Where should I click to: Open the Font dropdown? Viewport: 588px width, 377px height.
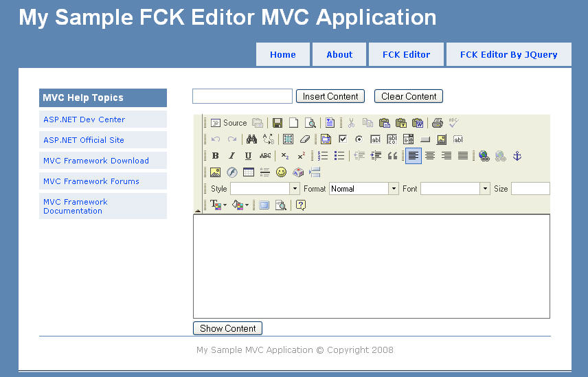(455, 188)
